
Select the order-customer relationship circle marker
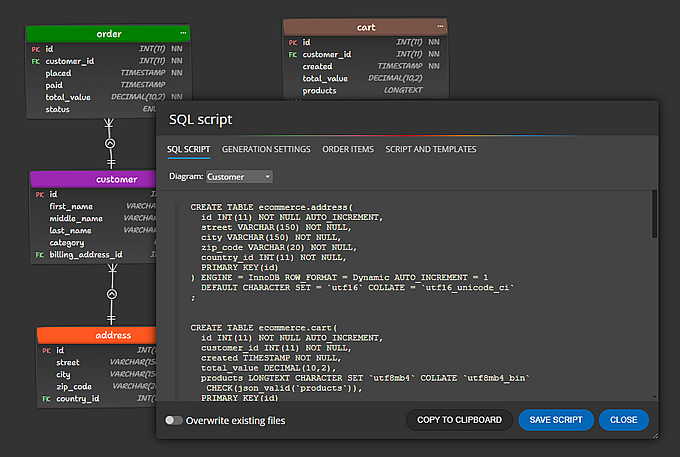[x=110, y=144]
